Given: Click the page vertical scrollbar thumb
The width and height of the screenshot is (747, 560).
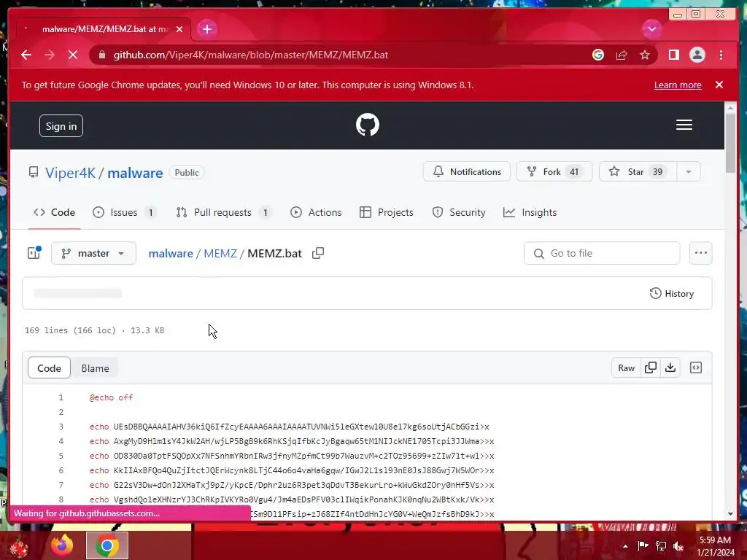Looking at the screenshot, I should point(730,143).
